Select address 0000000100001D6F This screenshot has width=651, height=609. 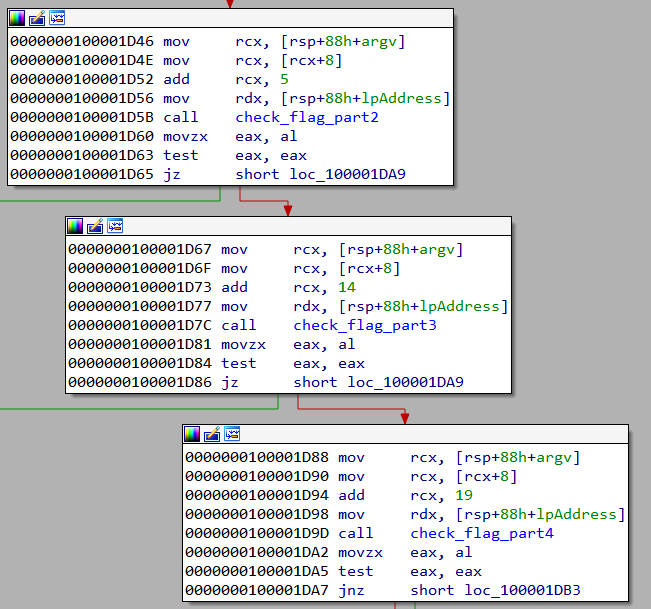click(140, 269)
